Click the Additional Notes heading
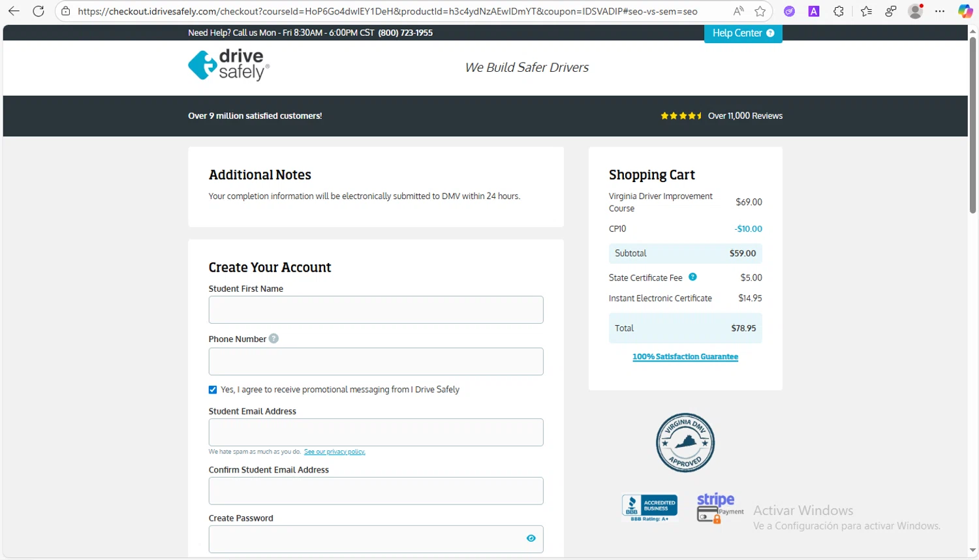The height and width of the screenshot is (560, 979). 260,175
